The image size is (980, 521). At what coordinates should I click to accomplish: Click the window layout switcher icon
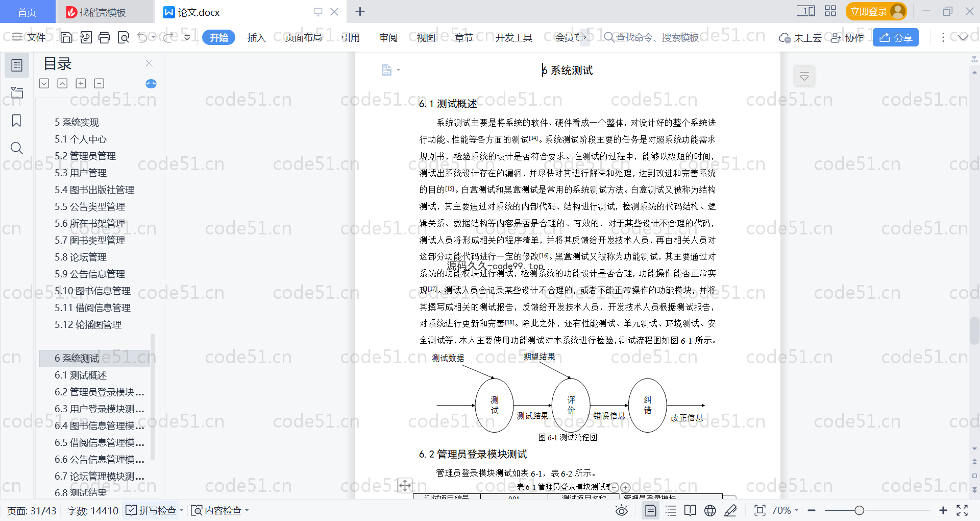point(806,11)
